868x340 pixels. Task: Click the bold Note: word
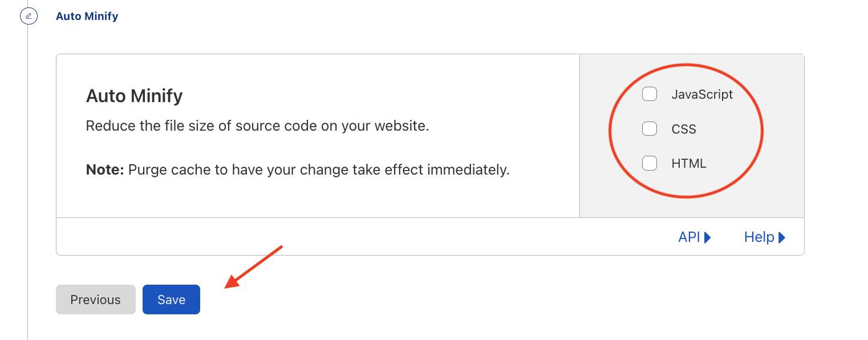[105, 169]
